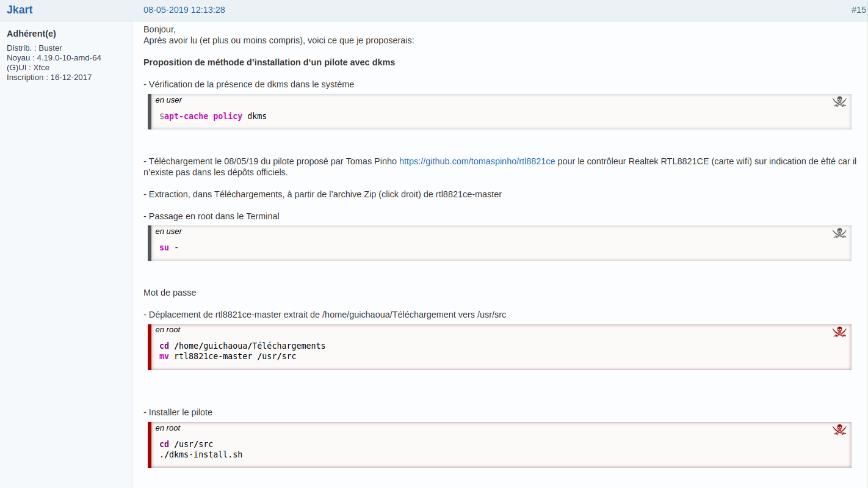Click the bold 'Proposition de méthode d'installation' heading

[269, 62]
